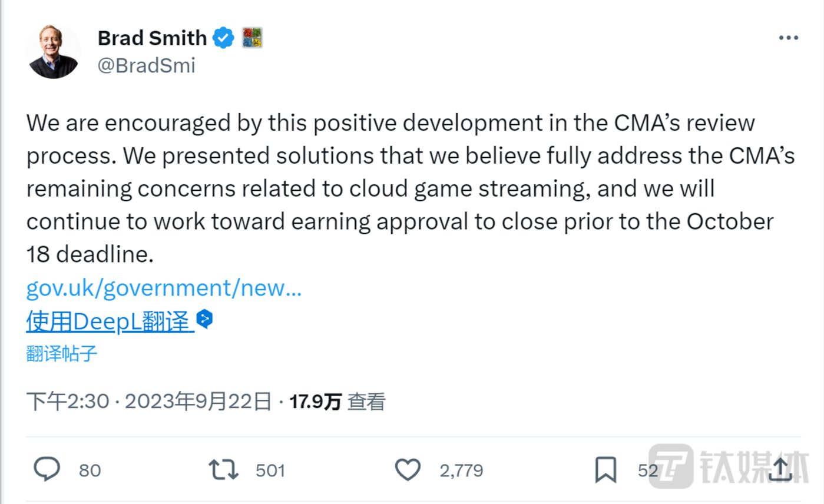Click the like count 2,779
The height and width of the screenshot is (504, 824).
point(461,471)
